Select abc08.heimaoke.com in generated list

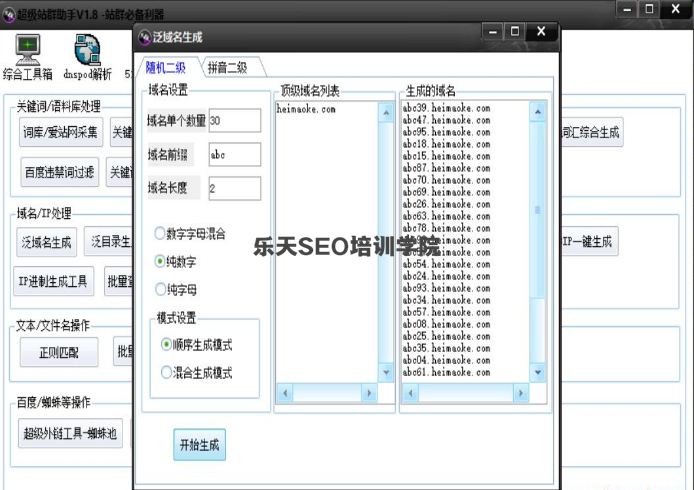point(447,324)
